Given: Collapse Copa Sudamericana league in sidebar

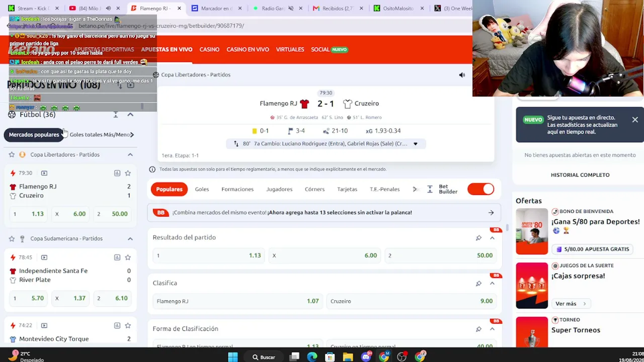Looking at the screenshot, I should (130, 238).
